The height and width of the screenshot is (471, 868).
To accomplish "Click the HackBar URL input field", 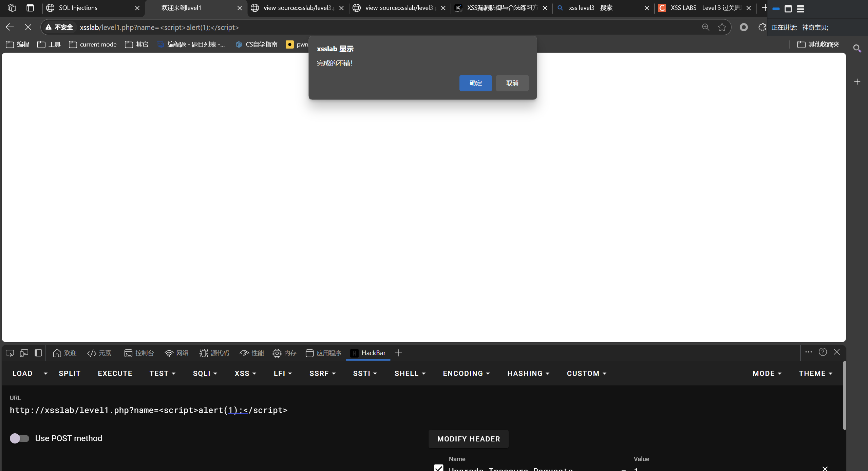I will (x=422, y=410).
